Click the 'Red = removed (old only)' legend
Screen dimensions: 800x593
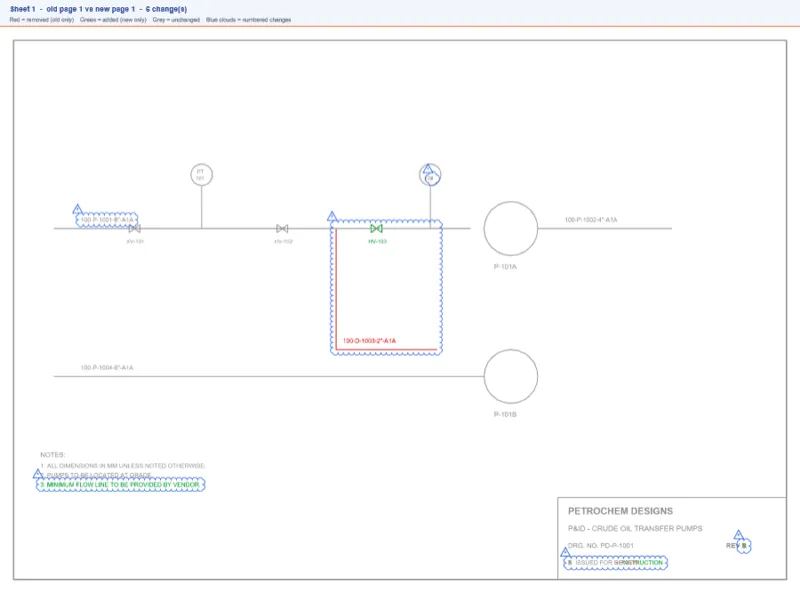coord(42,20)
